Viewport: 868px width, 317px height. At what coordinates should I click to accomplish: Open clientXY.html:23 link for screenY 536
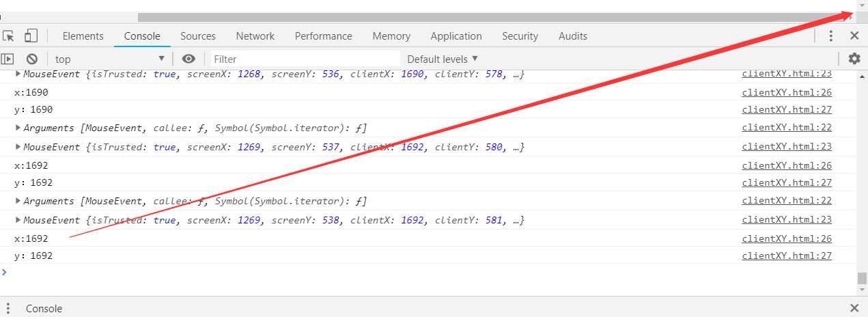[787, 74]
